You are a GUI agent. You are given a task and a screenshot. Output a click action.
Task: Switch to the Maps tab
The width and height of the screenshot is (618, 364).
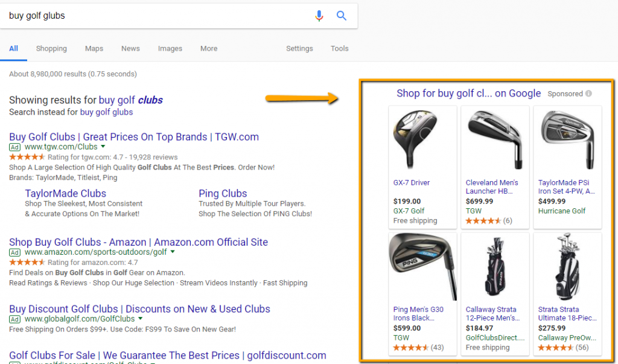coord(94,48)
